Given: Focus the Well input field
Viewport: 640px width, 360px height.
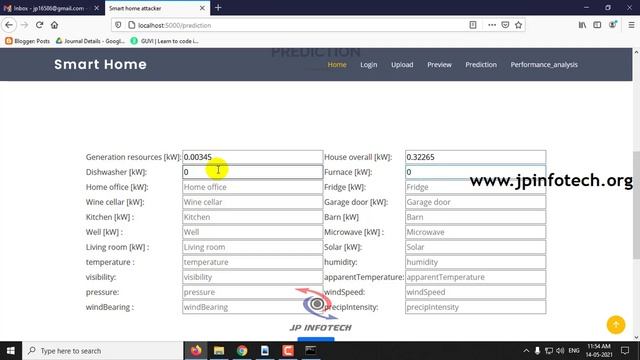Looking at the screenshot, I should coord(252,232).
